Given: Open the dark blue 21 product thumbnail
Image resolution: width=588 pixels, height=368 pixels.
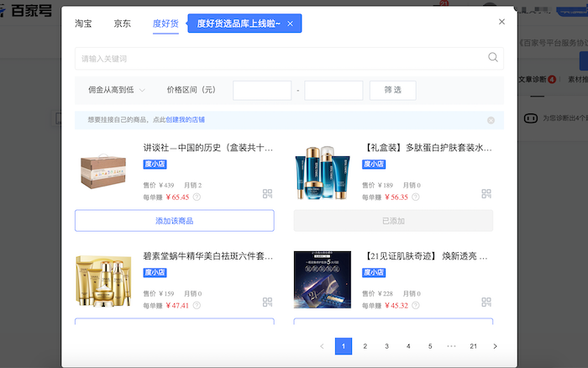Looking at the screenshot, I should [322, 281].
